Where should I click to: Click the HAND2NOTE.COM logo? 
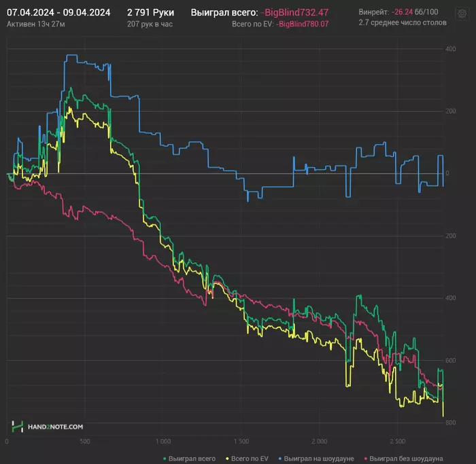coord(48,427)
